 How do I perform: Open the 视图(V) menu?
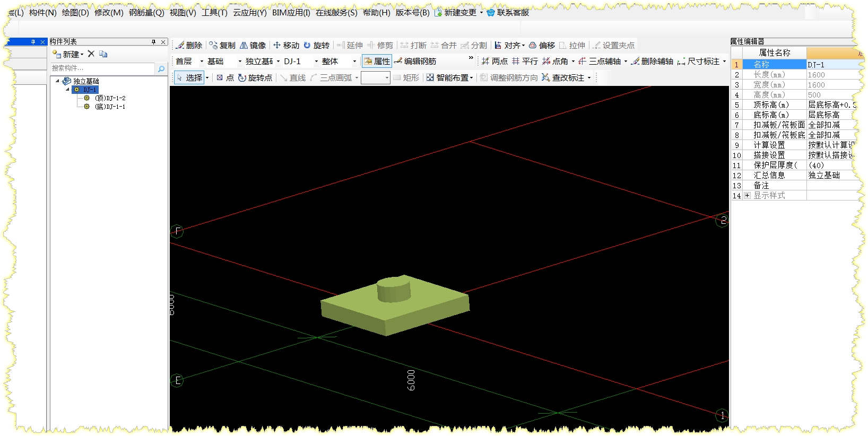click(183, 13)
